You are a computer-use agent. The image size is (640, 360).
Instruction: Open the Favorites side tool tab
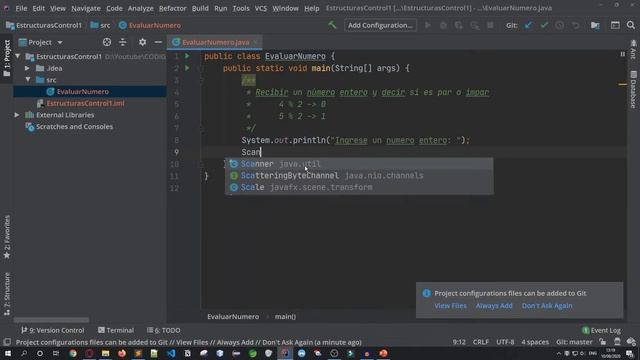coord(7,238)
